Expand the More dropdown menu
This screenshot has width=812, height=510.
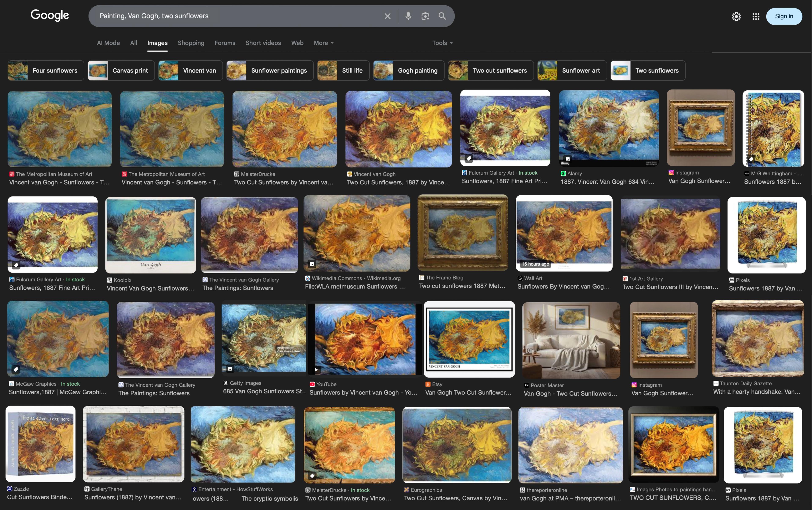point(323,43)
